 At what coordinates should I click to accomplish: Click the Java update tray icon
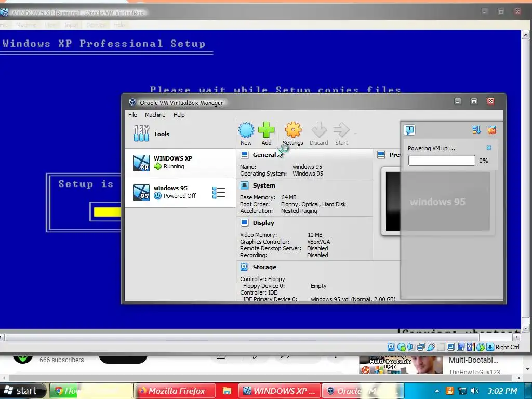[449, 391]
